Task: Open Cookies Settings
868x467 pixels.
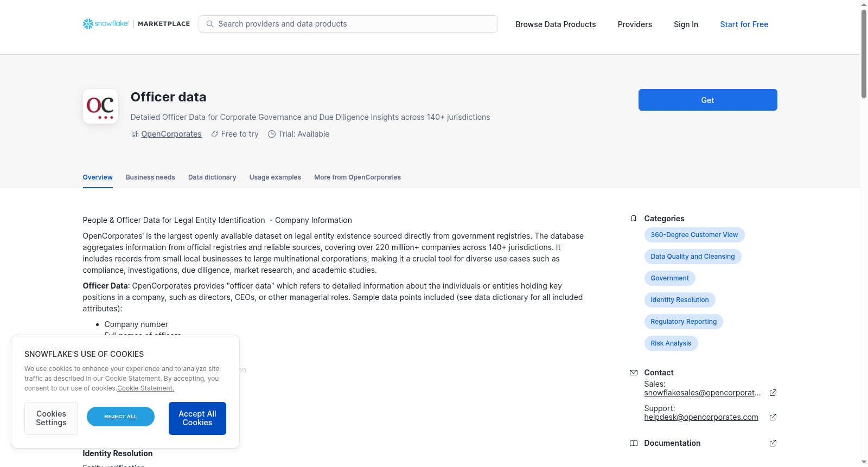Action: coord(51,418)
